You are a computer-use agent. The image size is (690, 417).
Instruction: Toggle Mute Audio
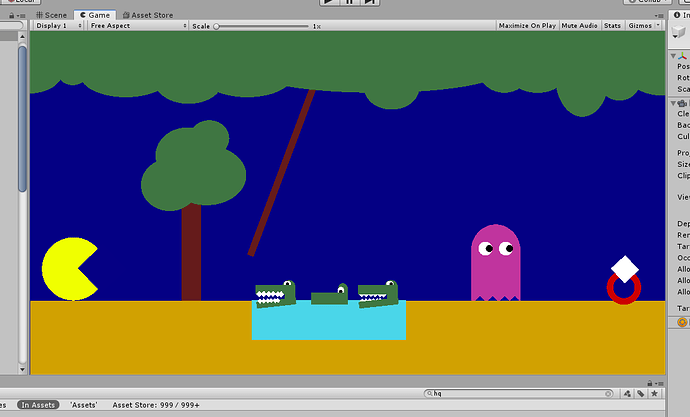click(579, 26)
